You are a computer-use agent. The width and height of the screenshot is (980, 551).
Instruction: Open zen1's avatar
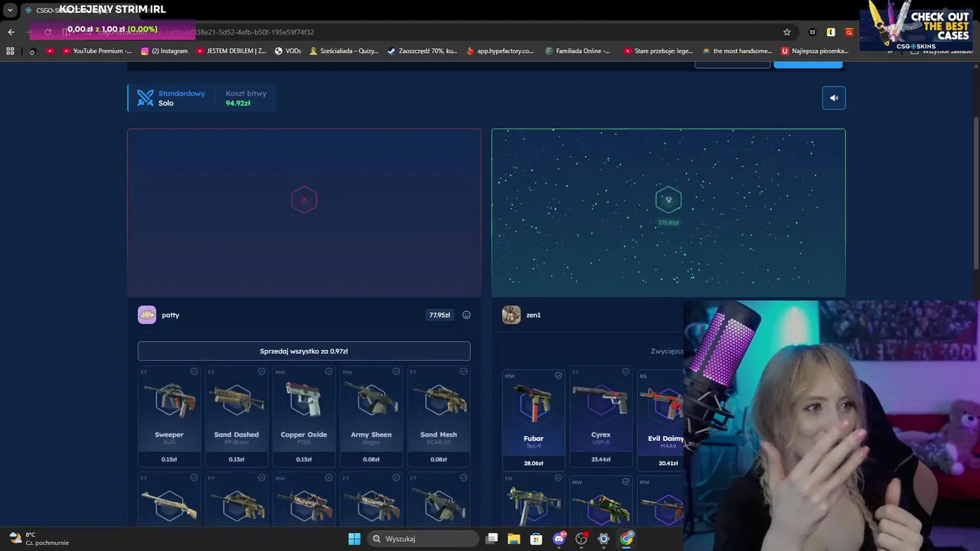(x=511, y=315)
